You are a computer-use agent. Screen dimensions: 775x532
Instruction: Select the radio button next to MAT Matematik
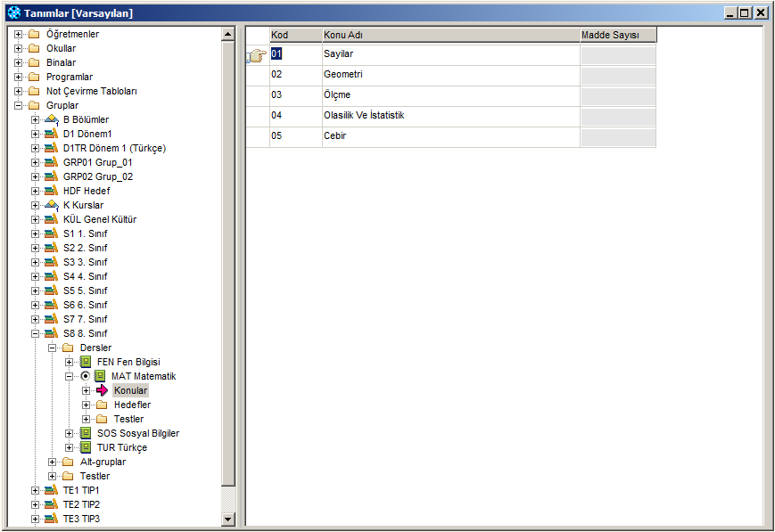click(x=85, y=376)
